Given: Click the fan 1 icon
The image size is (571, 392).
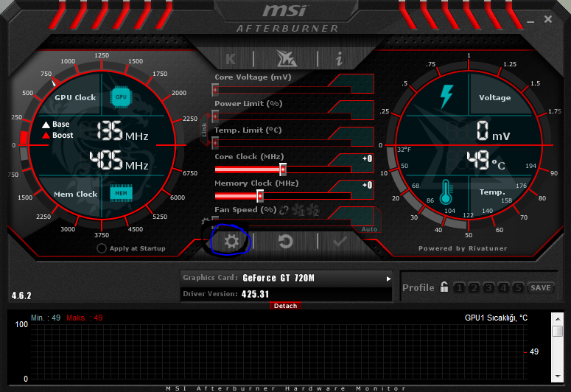Looking at the screenshot, I should click(298, 211).
